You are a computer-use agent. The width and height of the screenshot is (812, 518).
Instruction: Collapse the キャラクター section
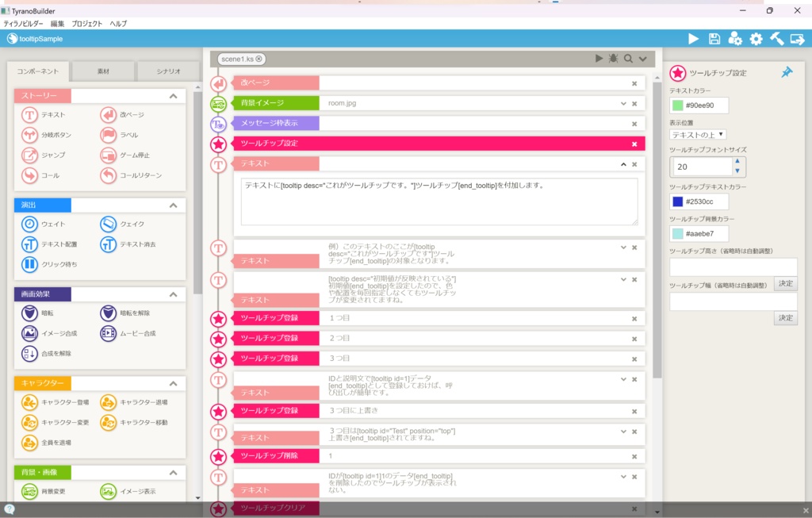click(174, 383)
